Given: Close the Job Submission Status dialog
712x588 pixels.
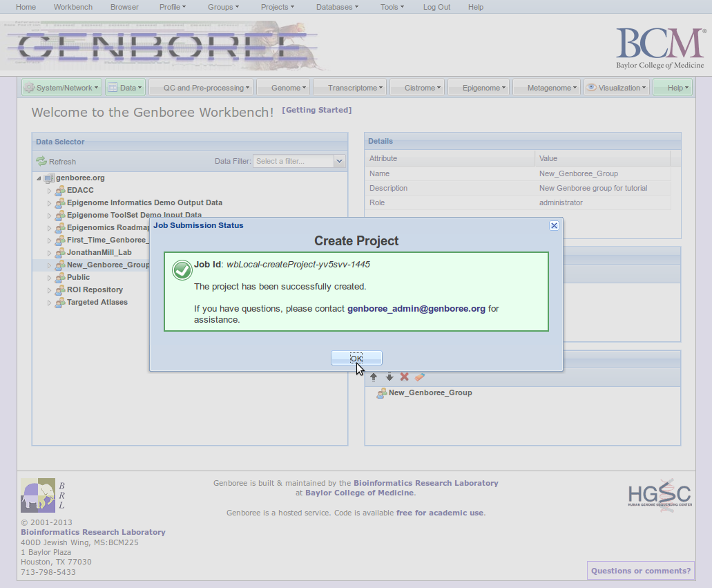Looking at the screenshot, I should pos(553,225).
